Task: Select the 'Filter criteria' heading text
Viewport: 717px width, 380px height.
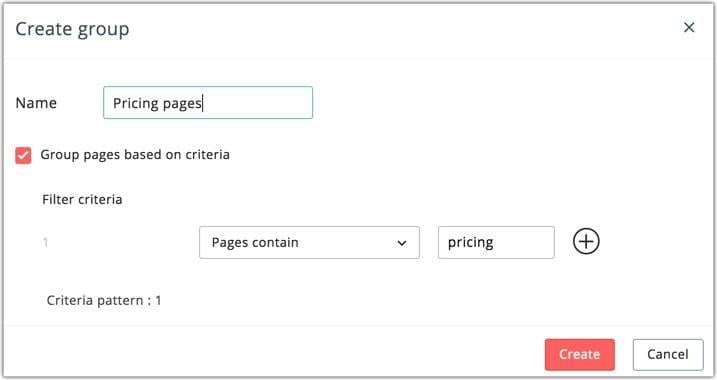Action: tap(82, 199)
